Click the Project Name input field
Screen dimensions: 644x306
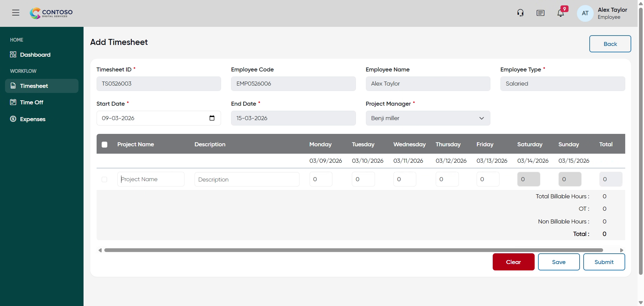point(151,179)
